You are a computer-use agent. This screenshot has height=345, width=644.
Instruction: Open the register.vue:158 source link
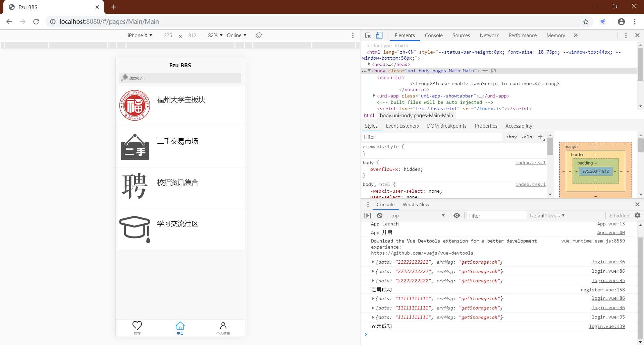click(603, 290)
